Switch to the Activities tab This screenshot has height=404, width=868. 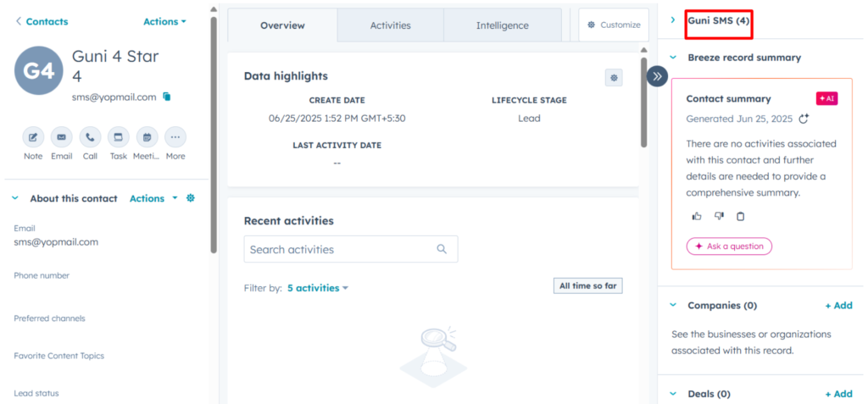pyautogui.click(x=390, y=25)
